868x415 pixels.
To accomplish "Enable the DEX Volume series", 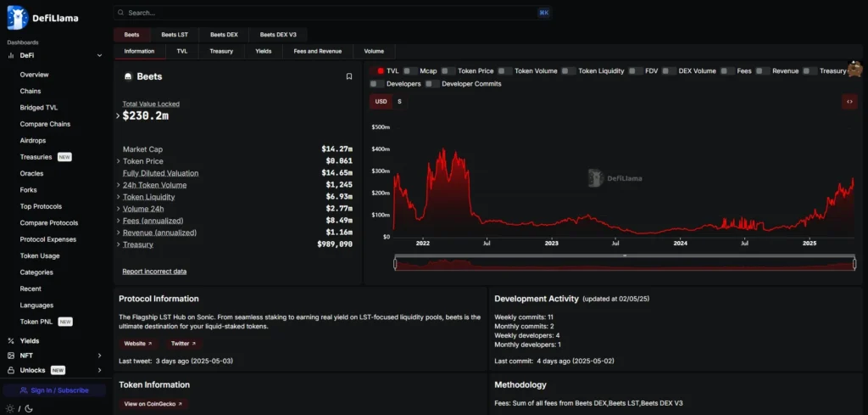I will pos(670,71).
